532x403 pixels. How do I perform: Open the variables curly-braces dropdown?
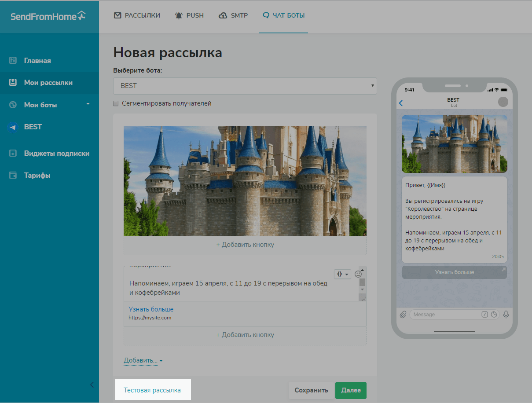coord(342,274)
